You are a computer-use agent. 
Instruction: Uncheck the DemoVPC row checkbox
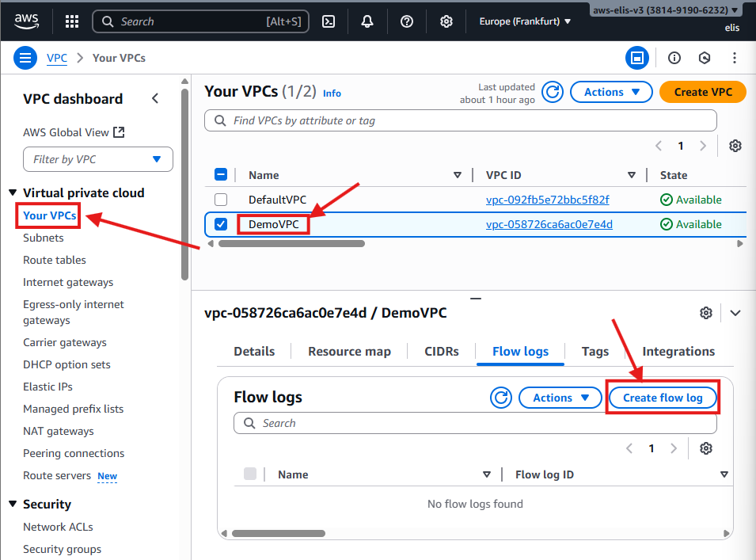221,224
